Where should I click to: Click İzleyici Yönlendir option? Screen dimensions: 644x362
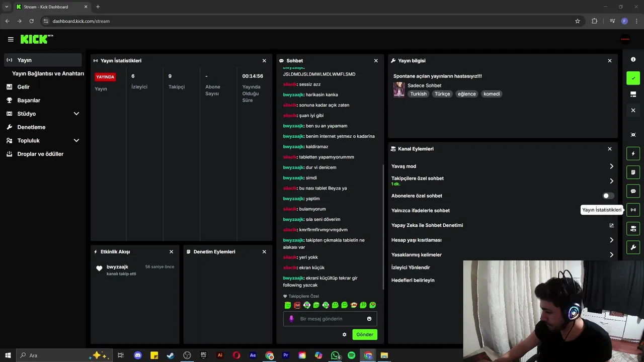pyautogui.click(x=411, y=267)
